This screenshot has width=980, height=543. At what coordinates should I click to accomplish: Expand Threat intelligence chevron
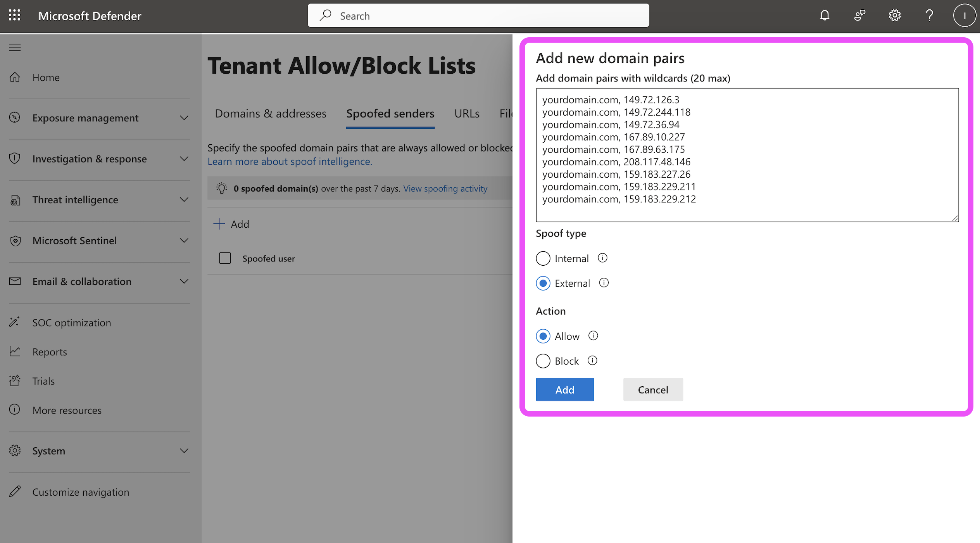click(x=184, y=200)
